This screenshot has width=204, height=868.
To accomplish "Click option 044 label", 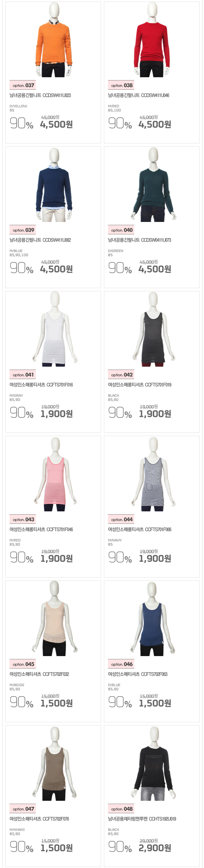I will tap(121, 520).
